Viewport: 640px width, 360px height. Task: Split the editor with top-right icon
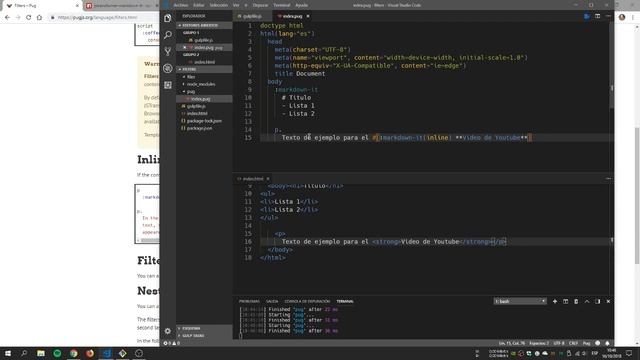click(597, 16)
